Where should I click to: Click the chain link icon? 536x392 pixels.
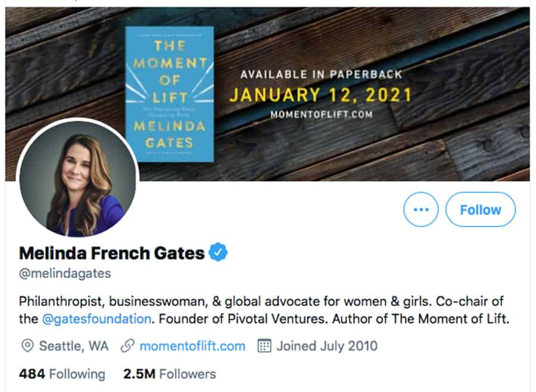click(126, 346)
